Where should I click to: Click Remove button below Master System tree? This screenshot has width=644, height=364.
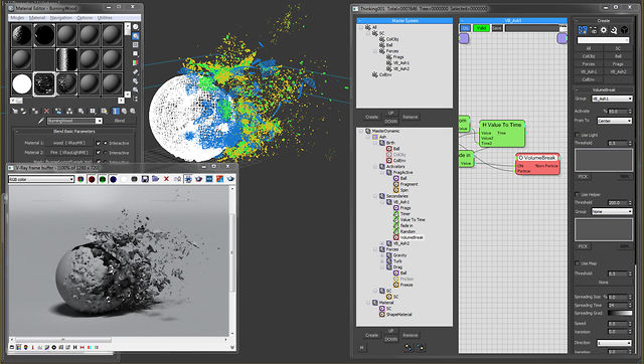[x=410, y=117]
